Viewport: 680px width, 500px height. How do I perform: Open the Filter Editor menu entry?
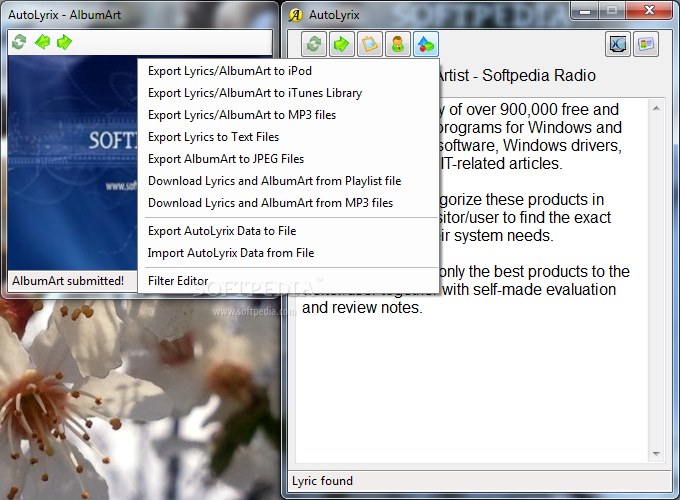[288, 281]
